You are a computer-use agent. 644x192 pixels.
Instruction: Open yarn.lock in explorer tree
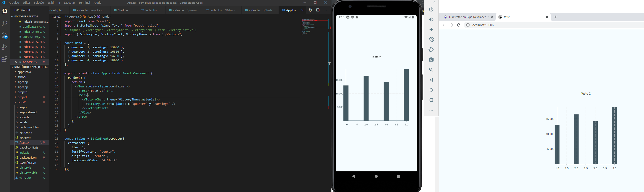(x=30, y=178)
